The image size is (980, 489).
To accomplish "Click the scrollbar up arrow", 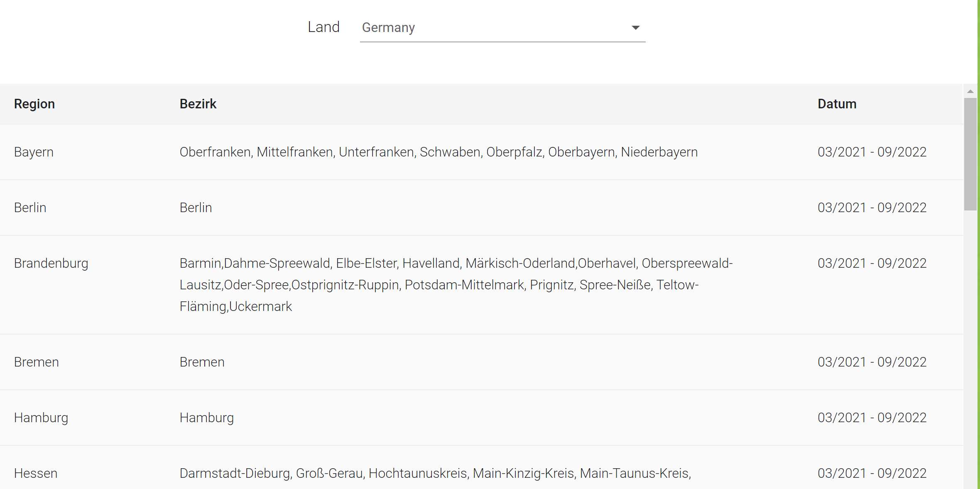I will tap(970, 91).
